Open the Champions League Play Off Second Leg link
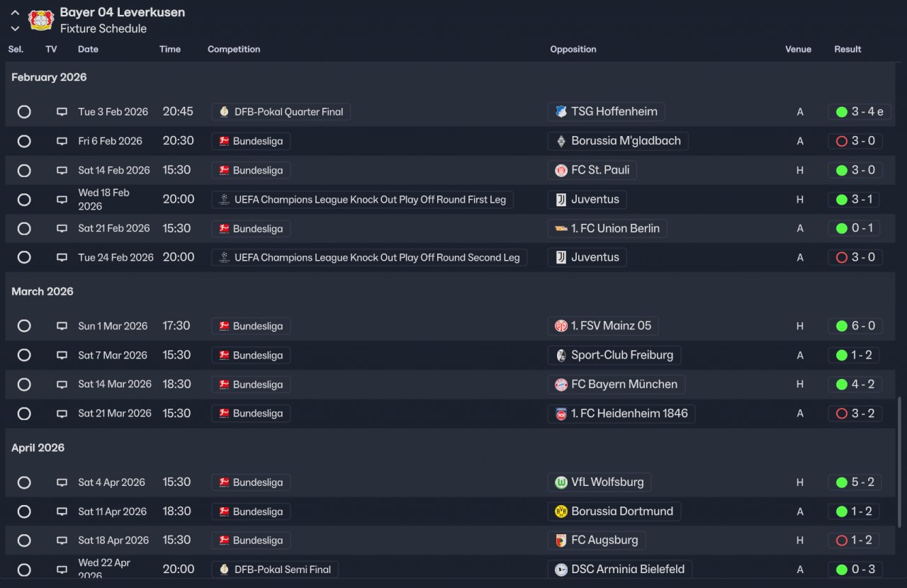907x588 pixels. coord(369,258)
